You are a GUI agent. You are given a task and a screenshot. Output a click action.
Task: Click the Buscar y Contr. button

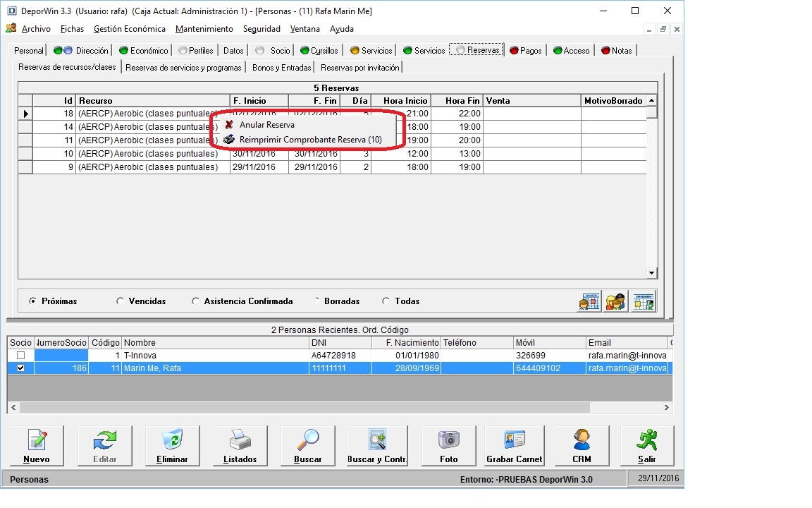pos(377,446)
